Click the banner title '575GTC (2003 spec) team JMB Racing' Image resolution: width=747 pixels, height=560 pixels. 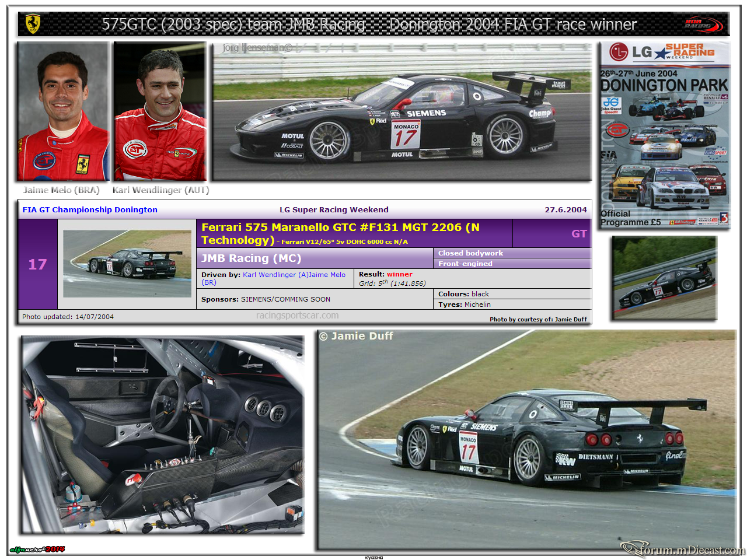(x=234, y=24)
